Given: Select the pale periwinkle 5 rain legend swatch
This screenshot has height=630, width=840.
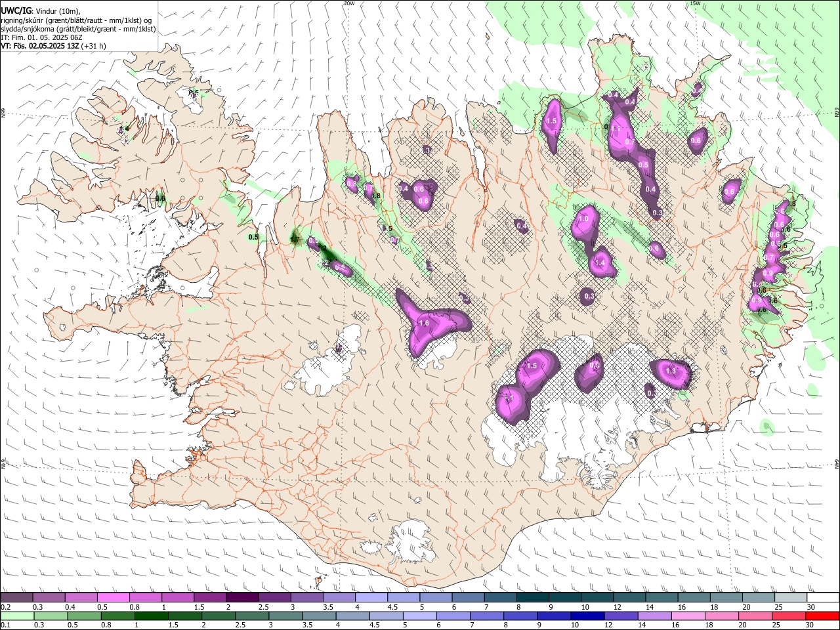Looking at the screenshot, I should 419,616.
